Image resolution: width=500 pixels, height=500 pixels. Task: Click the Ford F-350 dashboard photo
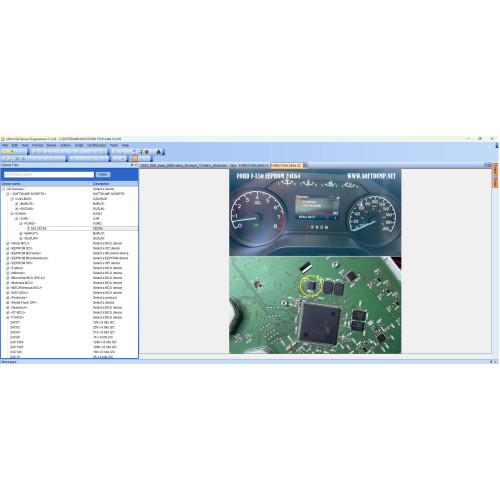coord(315,213)
